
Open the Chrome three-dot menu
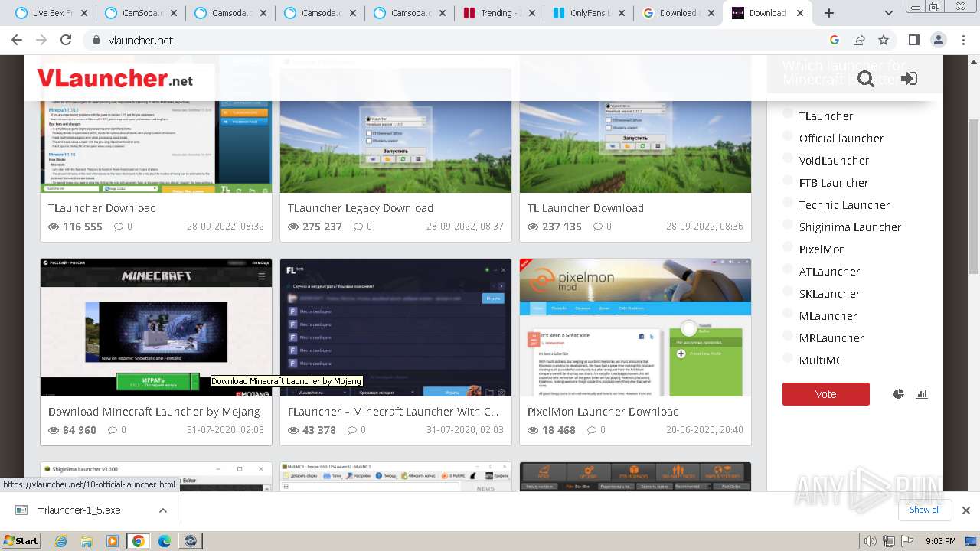pyautogui.click(x=962, y=41)
